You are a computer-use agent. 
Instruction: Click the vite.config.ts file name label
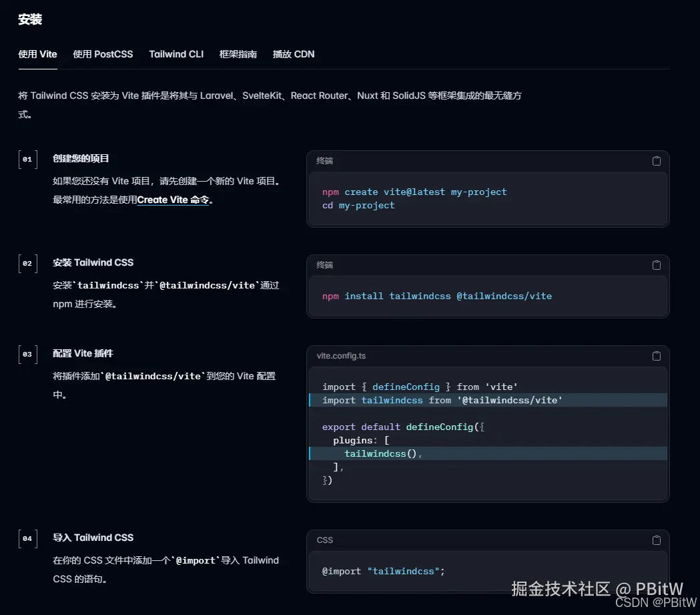341,356
